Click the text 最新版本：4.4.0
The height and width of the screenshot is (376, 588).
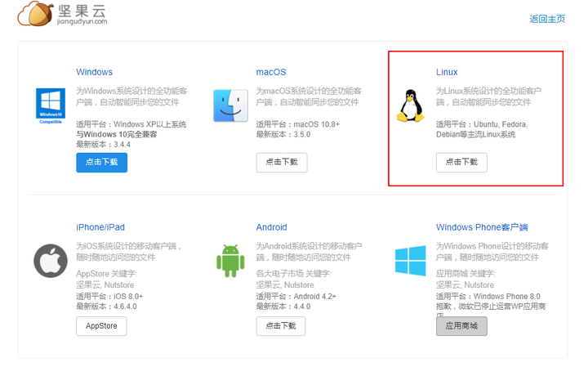(283, 307)
